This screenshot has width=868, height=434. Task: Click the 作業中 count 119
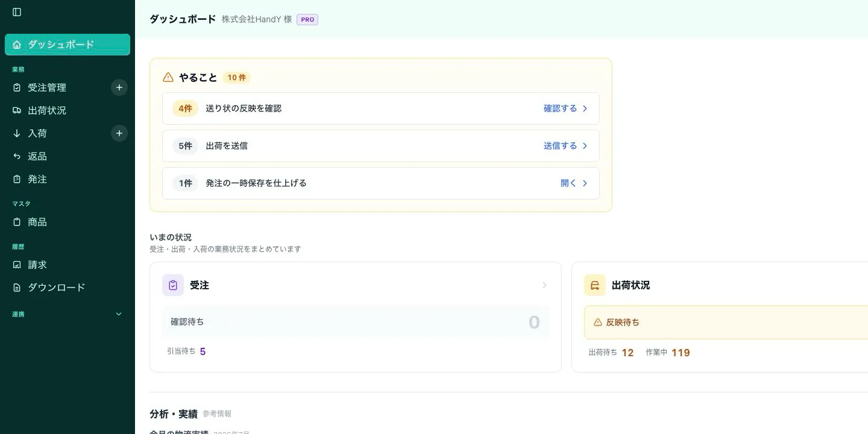pos(681,353)
